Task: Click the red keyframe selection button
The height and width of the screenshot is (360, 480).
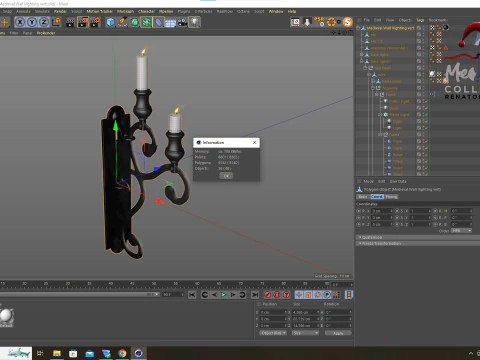Action: pyautogui.click(x=286, y=295)
